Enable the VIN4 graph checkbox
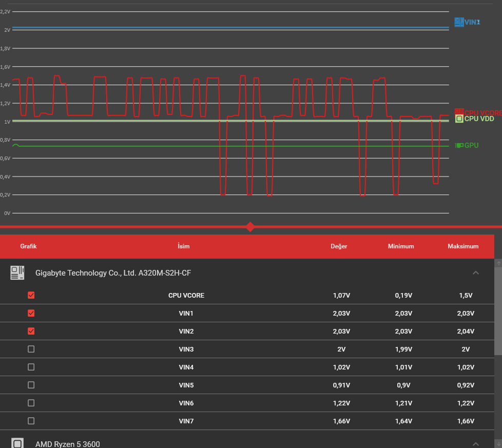 pyautogui.click(x=31, y=367)
